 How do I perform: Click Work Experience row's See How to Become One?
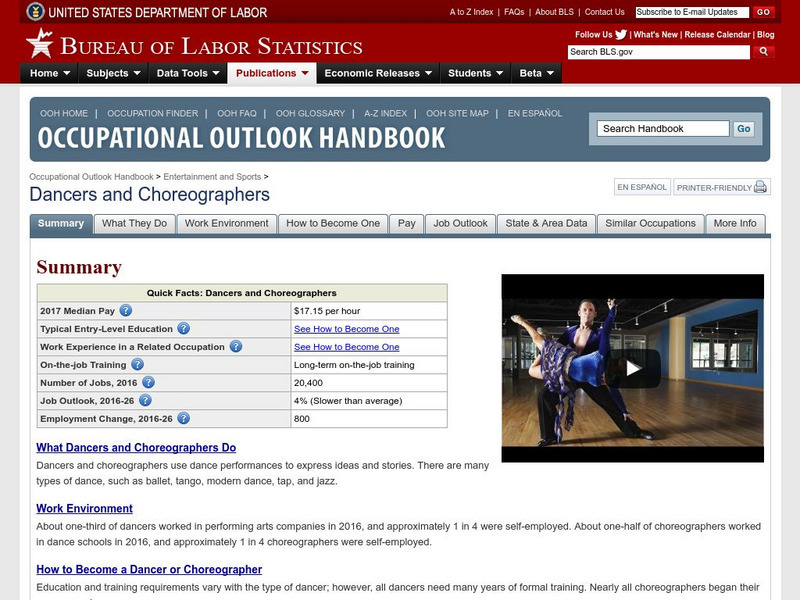coord(346,347)
